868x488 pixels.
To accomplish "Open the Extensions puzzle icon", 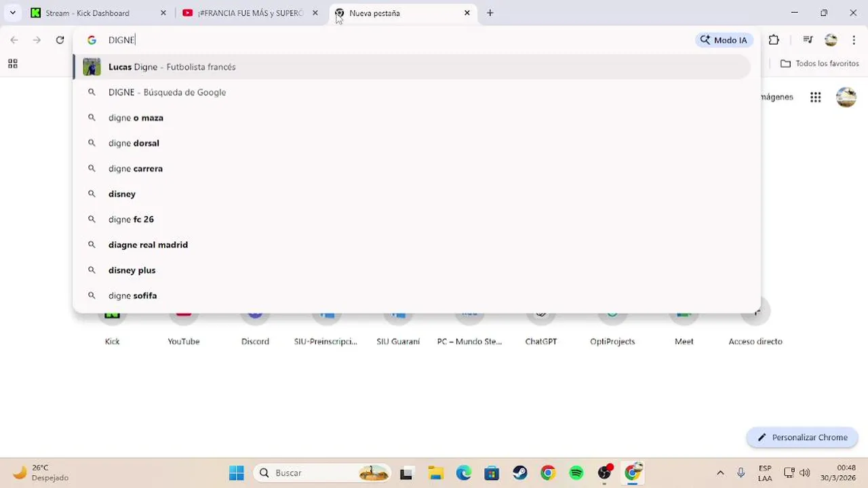I will point(774,40).
